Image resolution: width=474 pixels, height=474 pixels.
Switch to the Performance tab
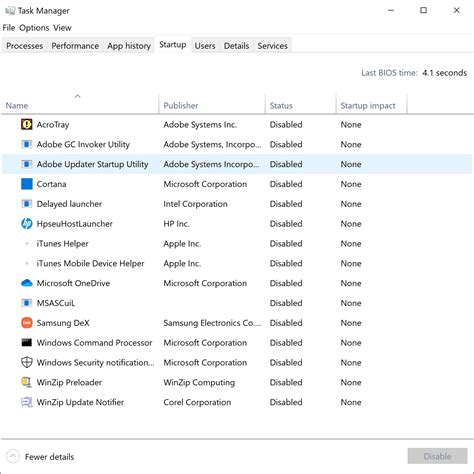75,46
